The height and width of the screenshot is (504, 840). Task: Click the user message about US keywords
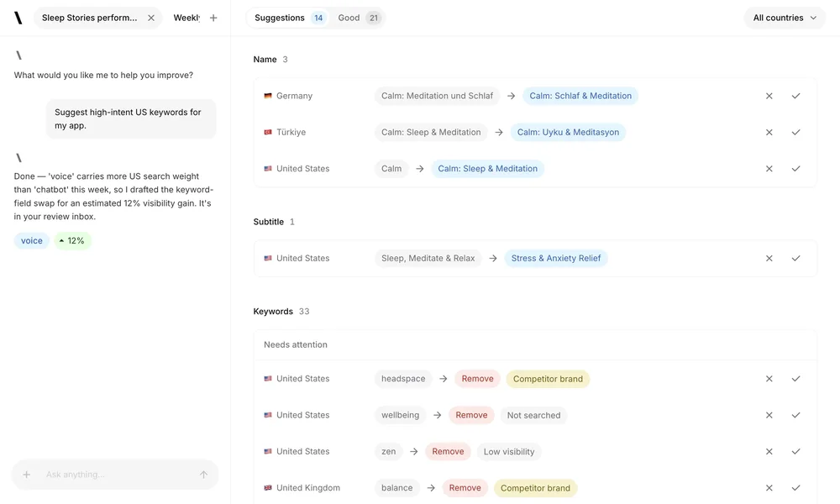131,119
